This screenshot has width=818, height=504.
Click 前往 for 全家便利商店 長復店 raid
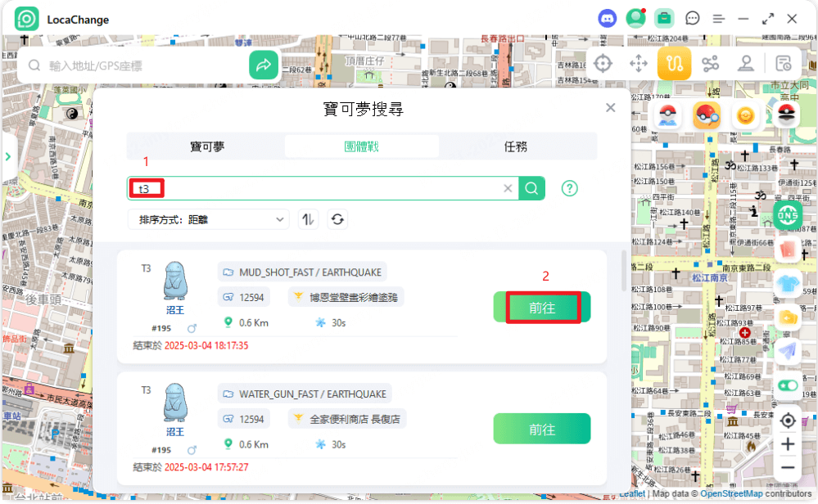point(542,429)
